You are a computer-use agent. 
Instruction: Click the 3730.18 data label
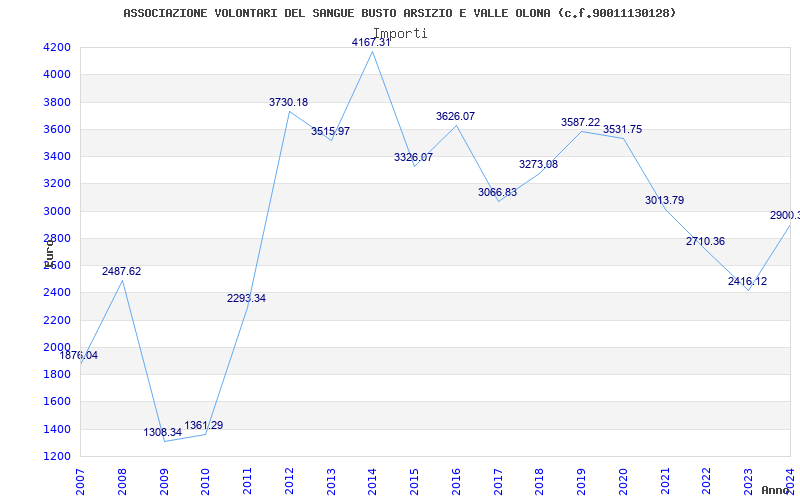pos(288,102)
